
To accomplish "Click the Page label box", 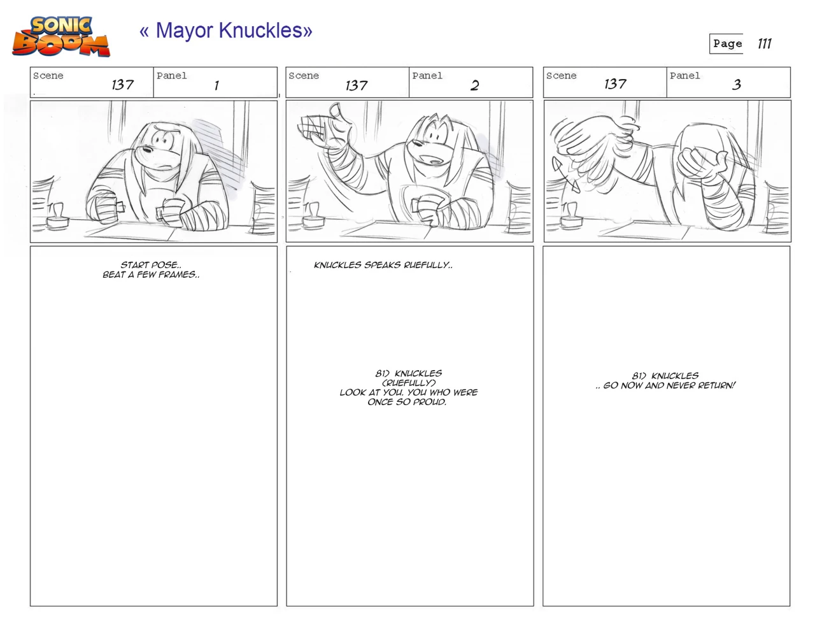I will [x=726, y=43].
